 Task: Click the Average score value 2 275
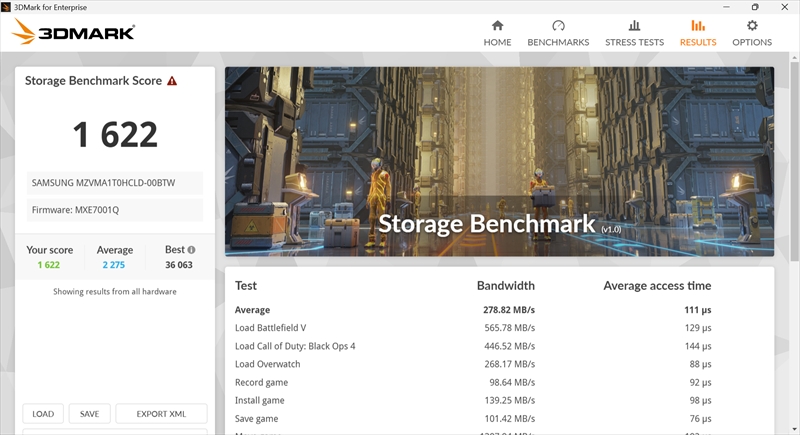[114, 265]
